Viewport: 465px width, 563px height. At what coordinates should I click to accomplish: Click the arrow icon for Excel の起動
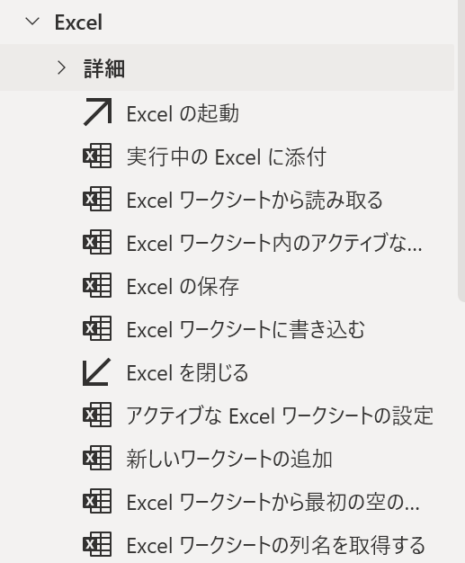click(x=97, y=112)
